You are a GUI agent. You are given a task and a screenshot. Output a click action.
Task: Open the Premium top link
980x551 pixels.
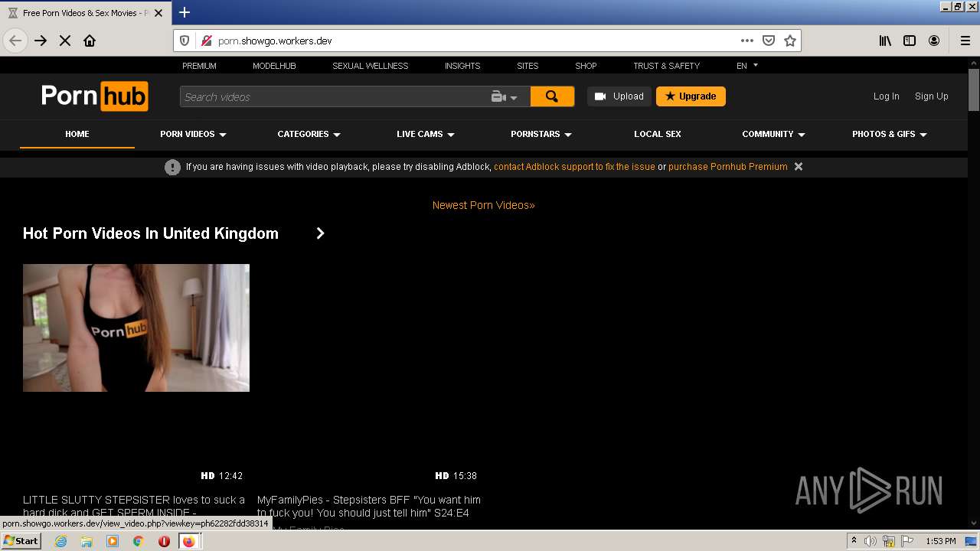(199, 66)
